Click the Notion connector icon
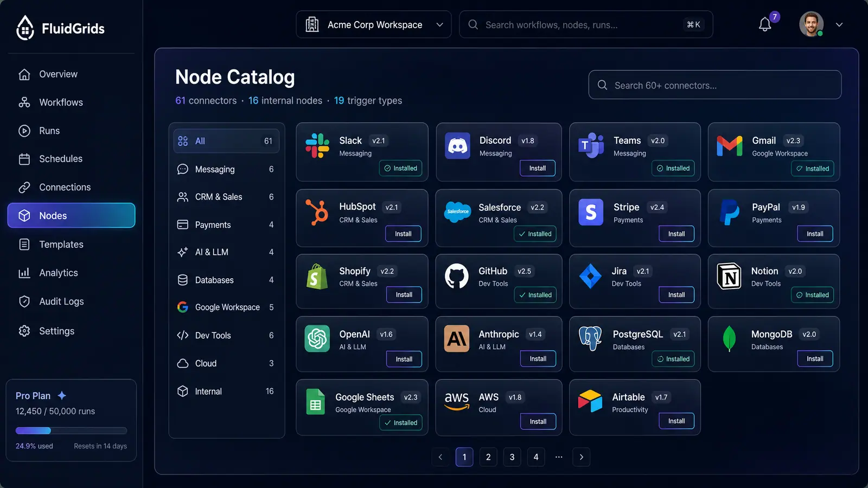The width and height of the screenshot is (868, 488). (729, 276)
